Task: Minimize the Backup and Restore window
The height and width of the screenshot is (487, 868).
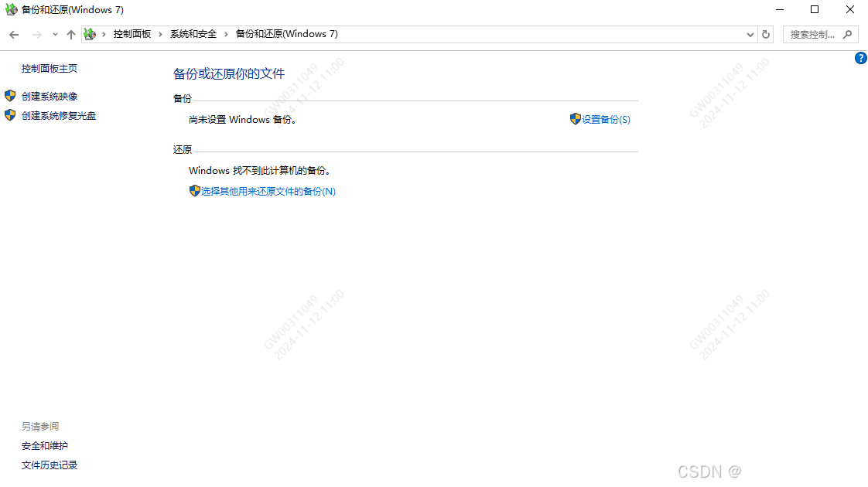Action: [x=780, y=9]
